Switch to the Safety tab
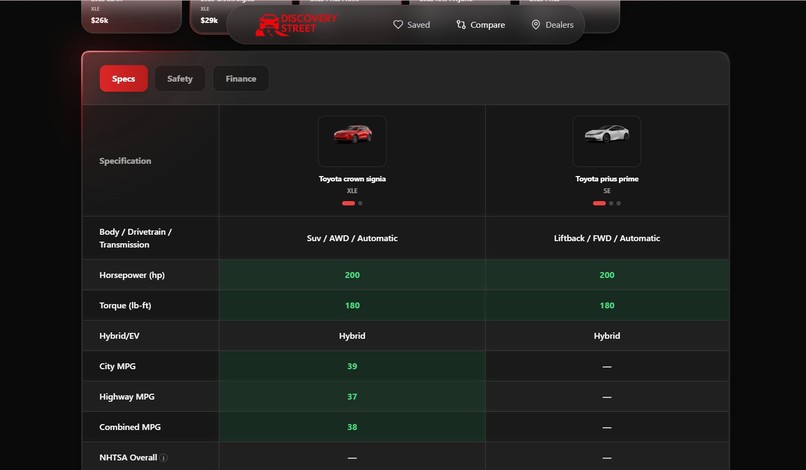 coord(180,79)
